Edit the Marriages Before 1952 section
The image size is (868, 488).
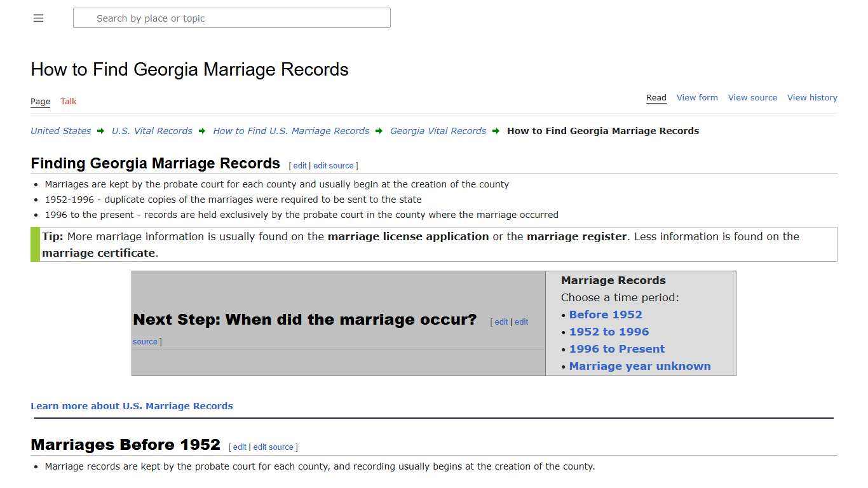pos(240,447)
